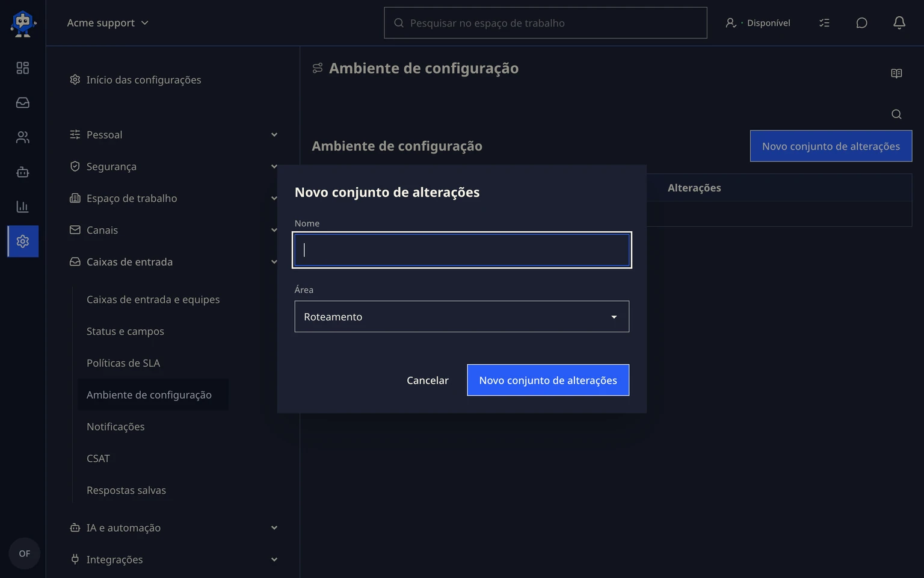Screen dimensions: 924x578
Task: Set availability status Disponível
Action: (758, 23)
